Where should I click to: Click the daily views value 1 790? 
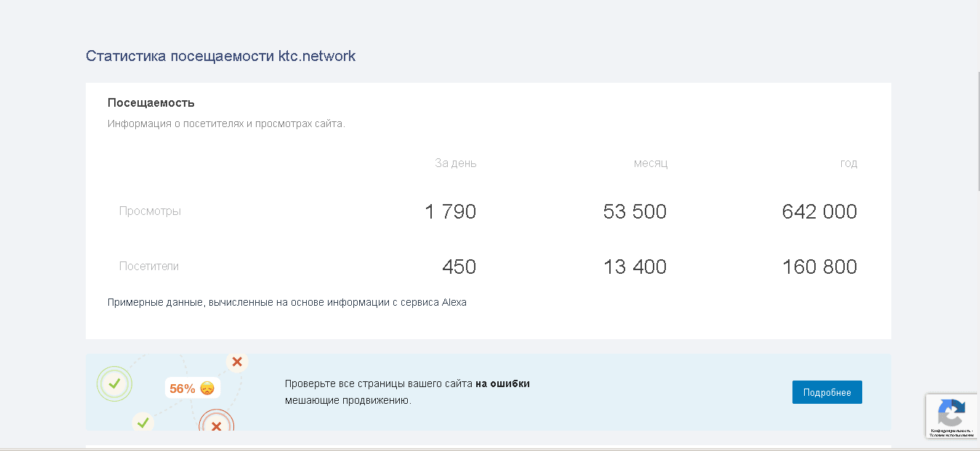click(450, 211)
